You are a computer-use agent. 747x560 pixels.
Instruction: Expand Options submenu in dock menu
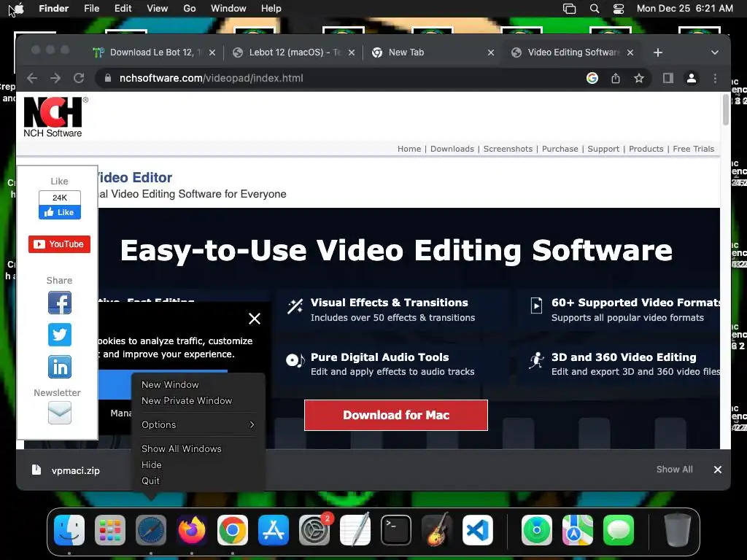click(198, 424)
